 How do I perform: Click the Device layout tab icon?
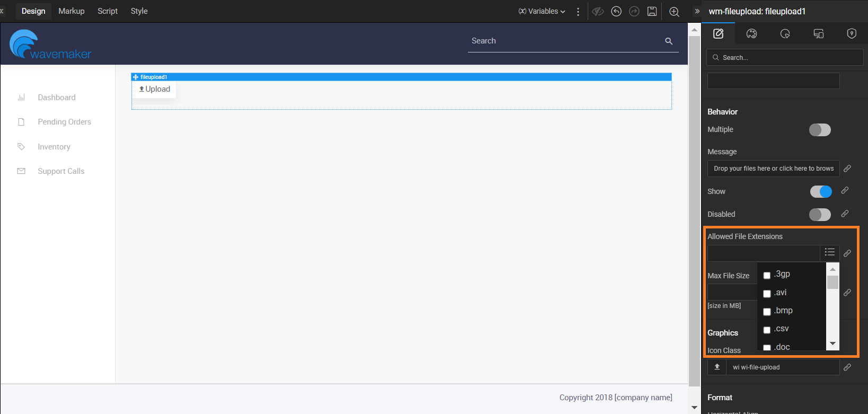point(818,34)
